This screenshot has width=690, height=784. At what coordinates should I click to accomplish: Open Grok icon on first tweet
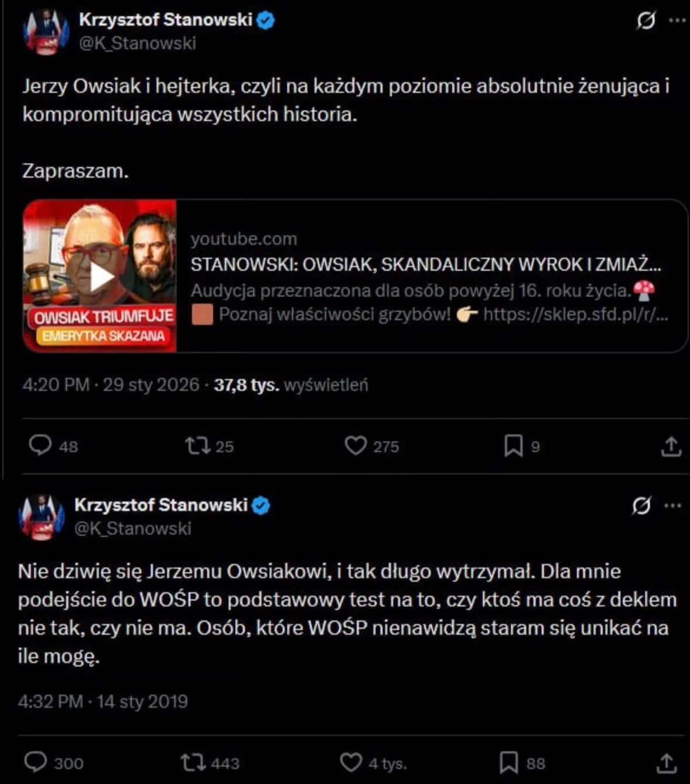tap(646, 21)
